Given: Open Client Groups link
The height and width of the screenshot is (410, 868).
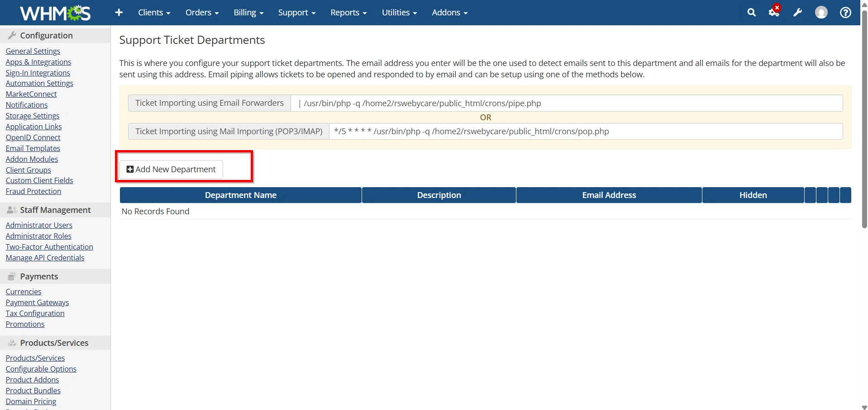Looking at the screenshot, I should pos(29,170).
